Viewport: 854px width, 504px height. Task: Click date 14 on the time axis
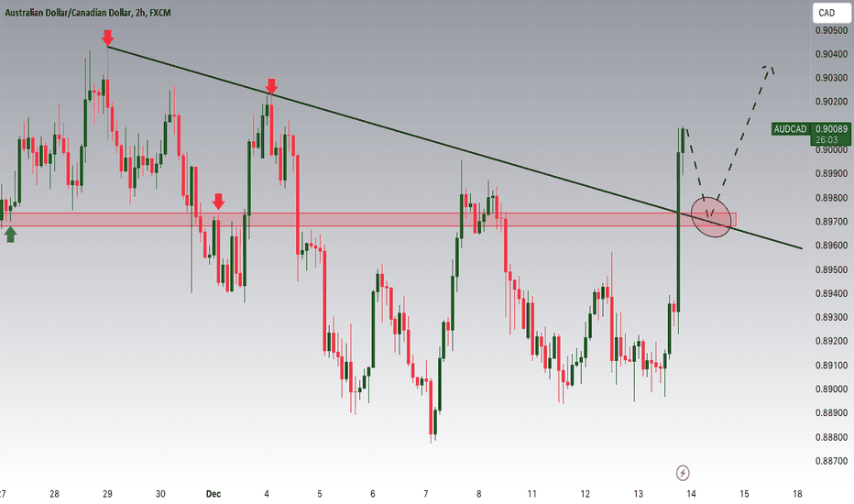[691, 494]
